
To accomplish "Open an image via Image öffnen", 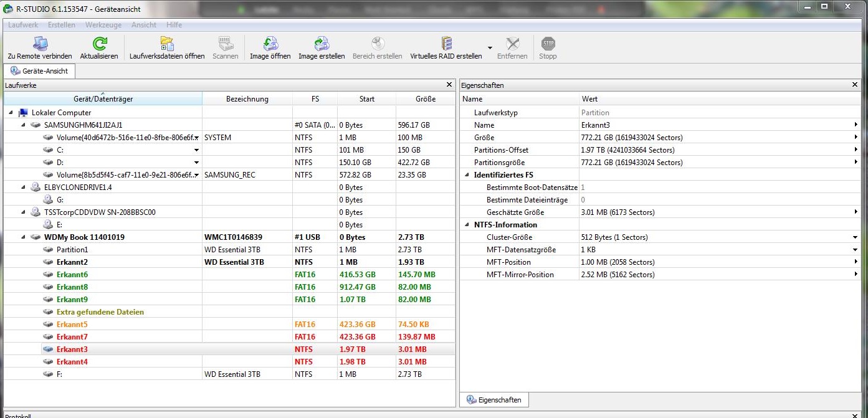I will click(x=270, y=44).
